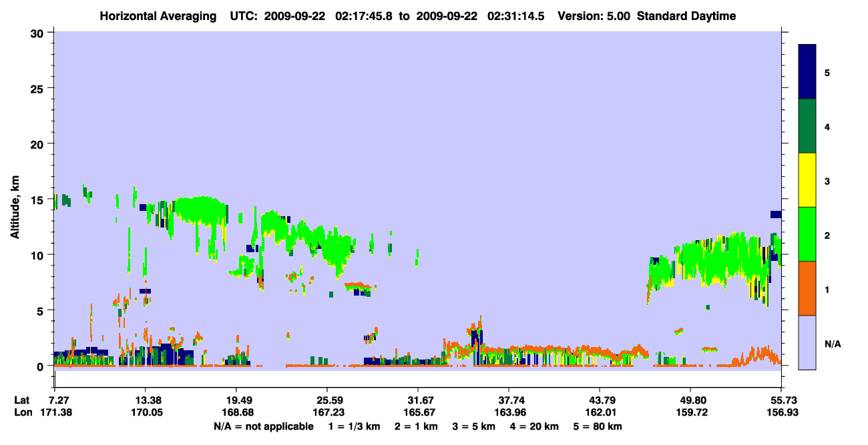This screenshot has height=445, width=868.
Task: Click colorbar label 3
Action: [x=827, y=181]
